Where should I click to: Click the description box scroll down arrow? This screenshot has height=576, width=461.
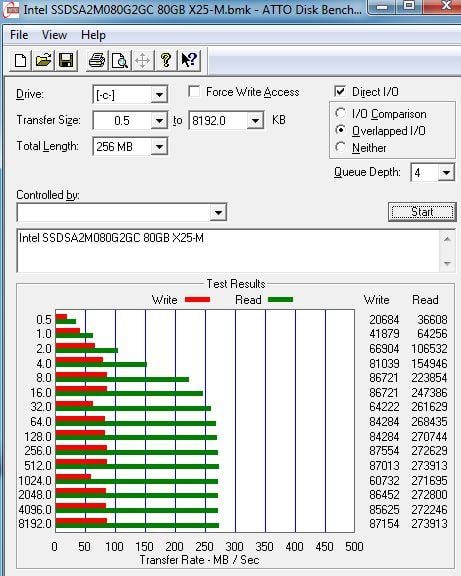coord(447,263)
